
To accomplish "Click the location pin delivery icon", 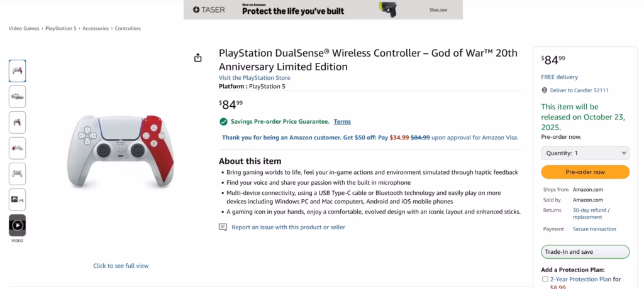I will 545,90.
